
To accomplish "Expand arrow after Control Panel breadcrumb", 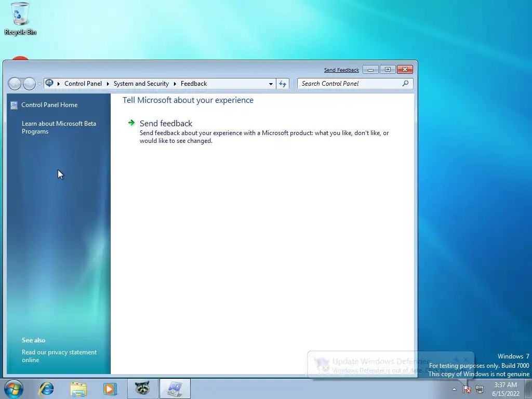I will (108, 84).
